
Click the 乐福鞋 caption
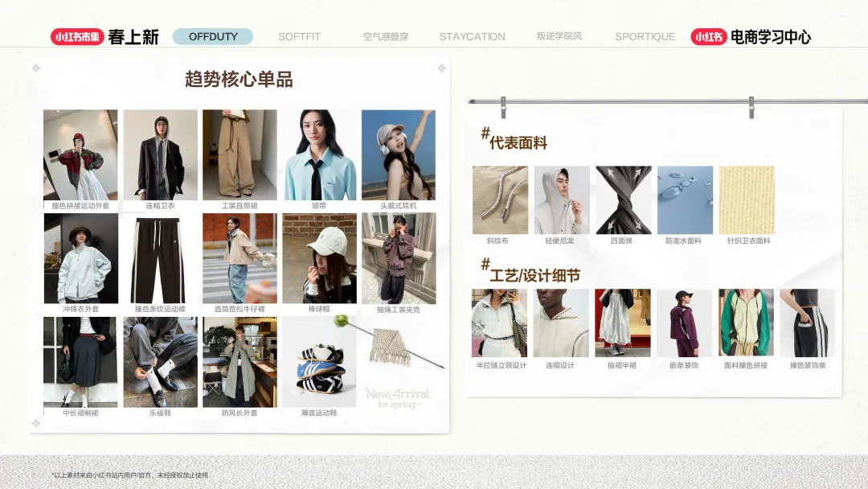[x=161, y=413]
